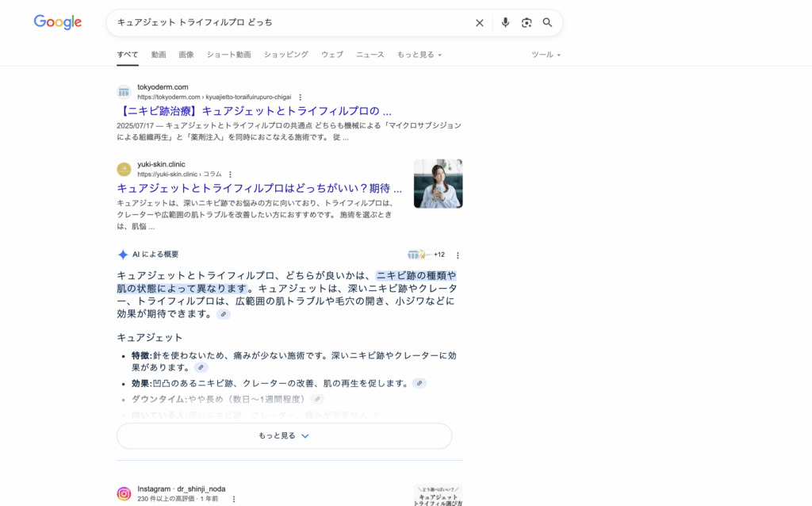The image size is (812, 506).
Task: Click the tokyoderm.com URL breadcrumb
Action: coord(214,98)
